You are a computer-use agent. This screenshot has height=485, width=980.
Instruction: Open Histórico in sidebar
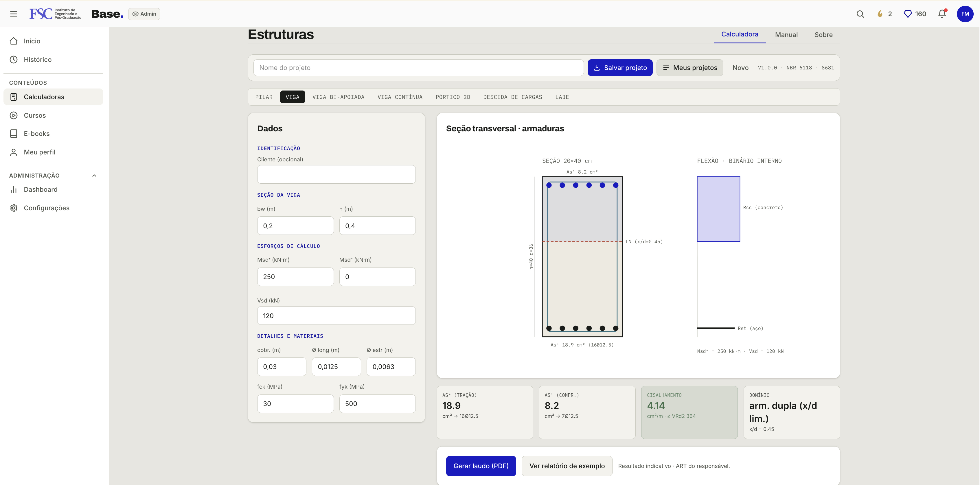53,60
